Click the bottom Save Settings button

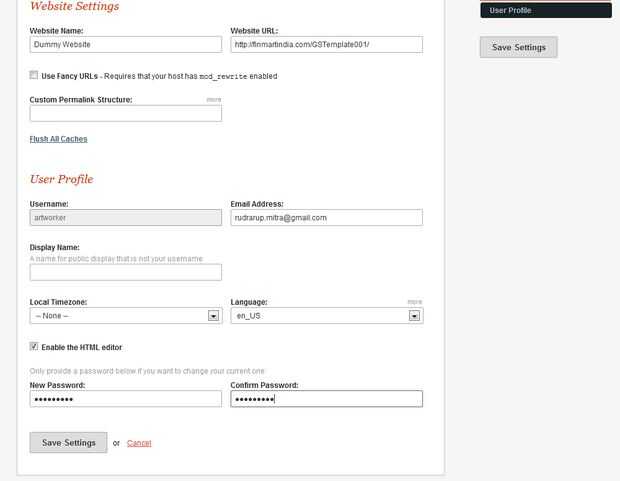68,443
